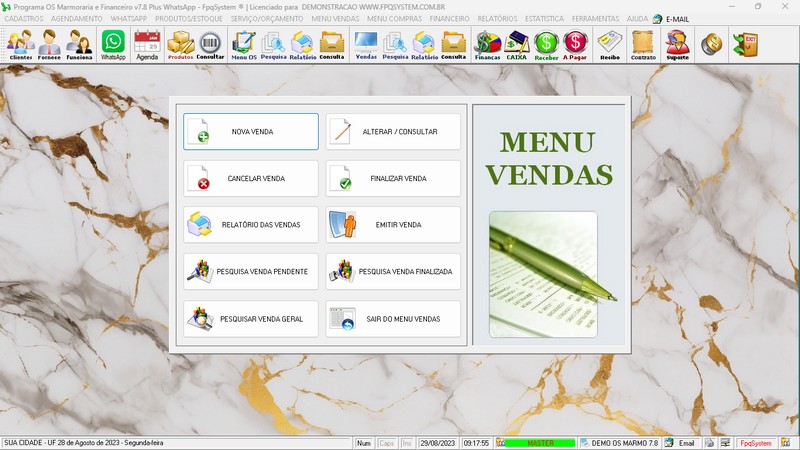
Task: Click the 09:17:55 clock in status bar
Action: (x=476, y=443)
